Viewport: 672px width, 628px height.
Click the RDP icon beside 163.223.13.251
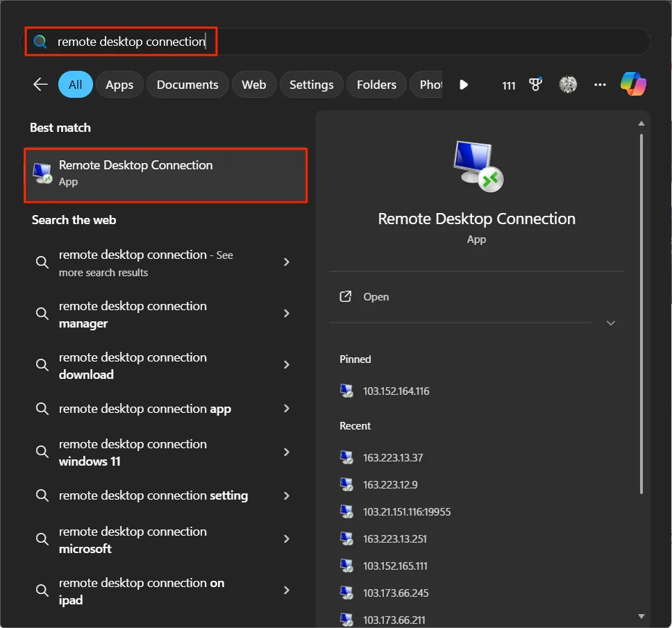click(346, 538)
